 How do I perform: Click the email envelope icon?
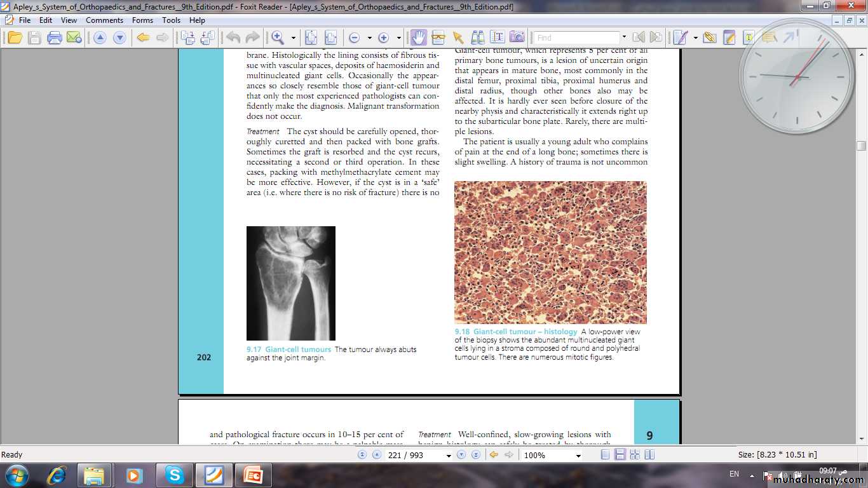click(x=74, y=37)
